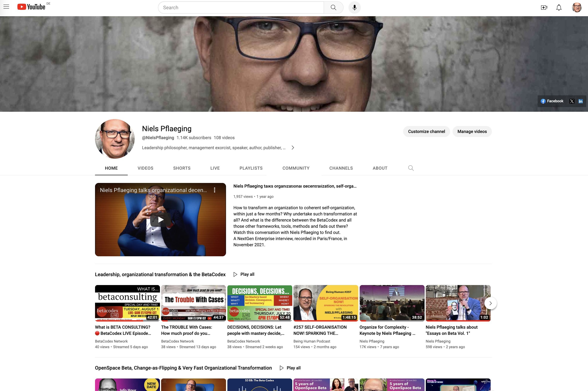Switch to the SHORTS tab
Image resolution: width=588 pixels, height=391 pixels.
point(182,168)
